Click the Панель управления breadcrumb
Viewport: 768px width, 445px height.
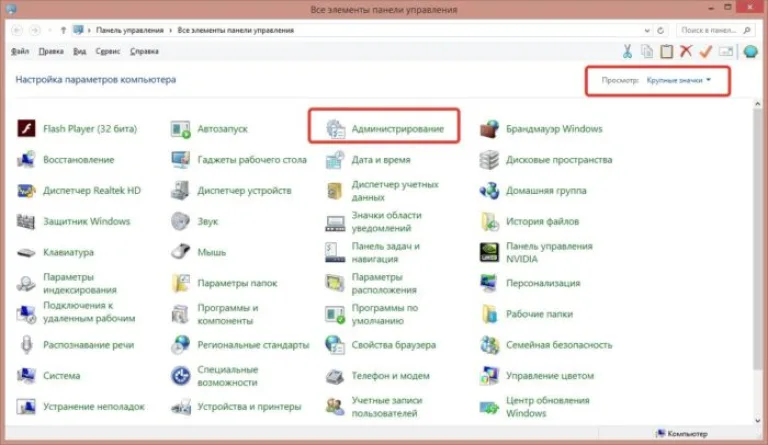130,30
